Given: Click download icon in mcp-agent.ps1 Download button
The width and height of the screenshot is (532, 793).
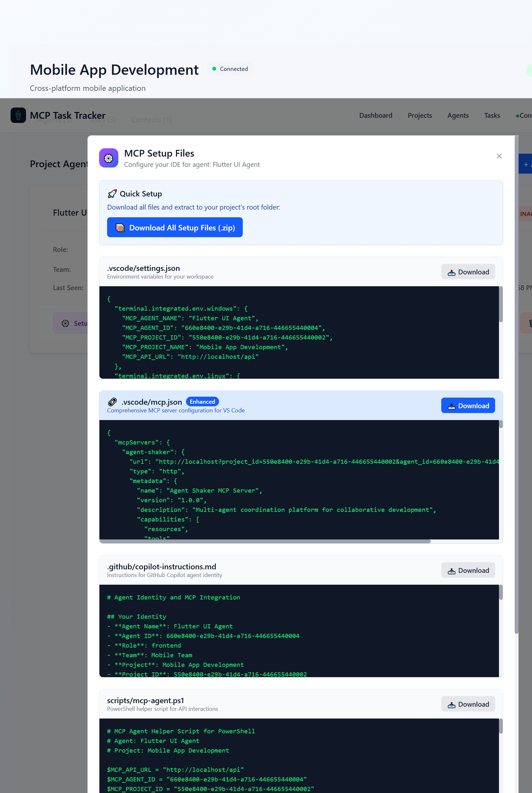Looking at the screenshot, I should click(x=451, y=705).
